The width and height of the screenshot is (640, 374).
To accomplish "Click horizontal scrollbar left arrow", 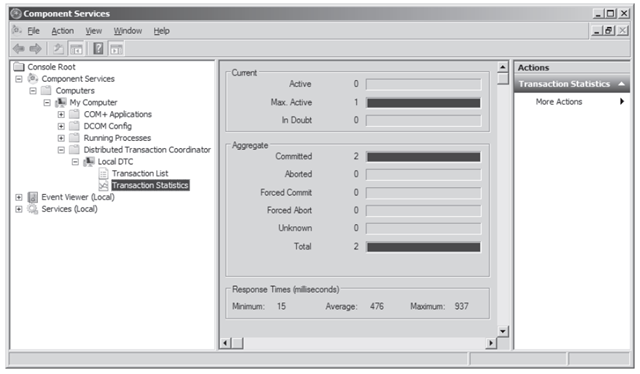I will (225, 343).
